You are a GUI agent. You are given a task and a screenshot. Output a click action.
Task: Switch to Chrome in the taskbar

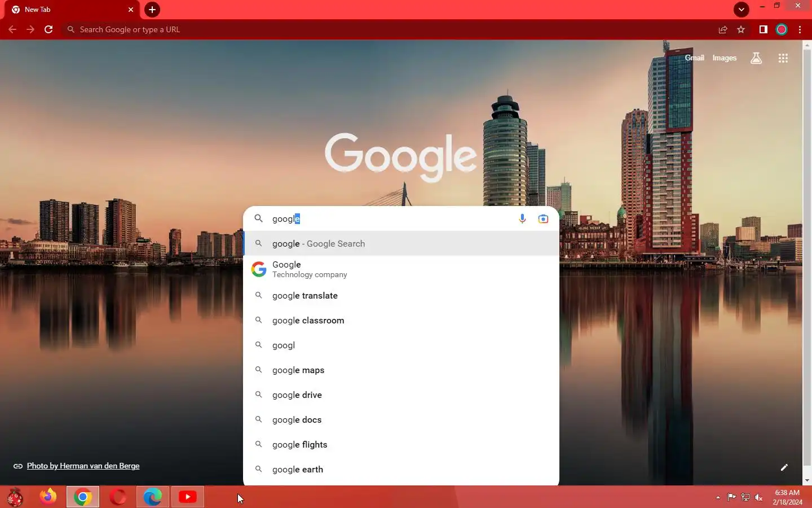click(x=83, y=497)
